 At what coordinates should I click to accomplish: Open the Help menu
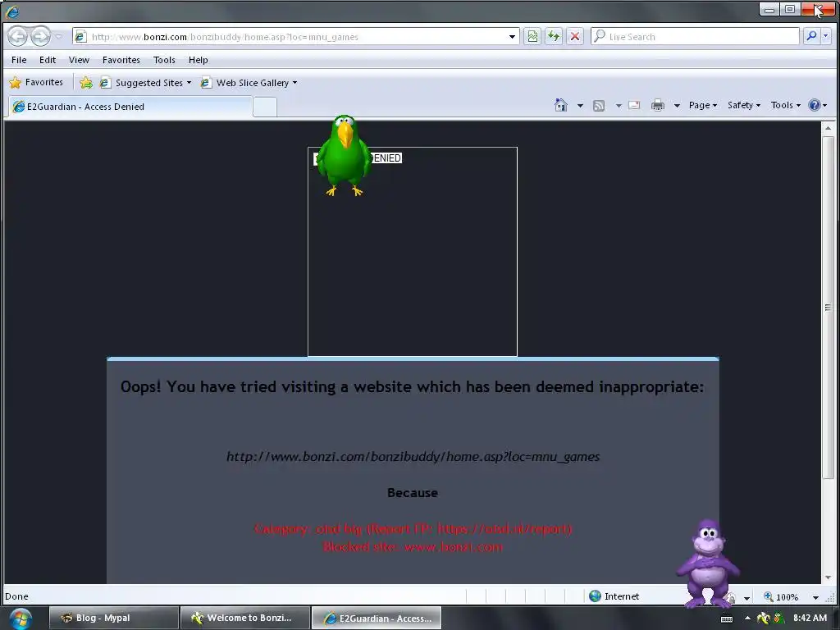tap(198, 60)
